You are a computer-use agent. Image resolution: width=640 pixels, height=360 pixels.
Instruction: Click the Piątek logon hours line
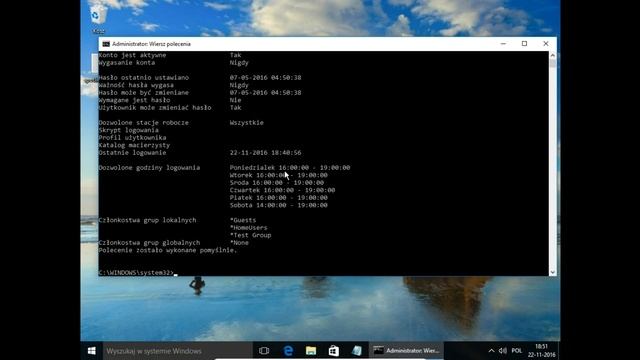click(278, 198)
